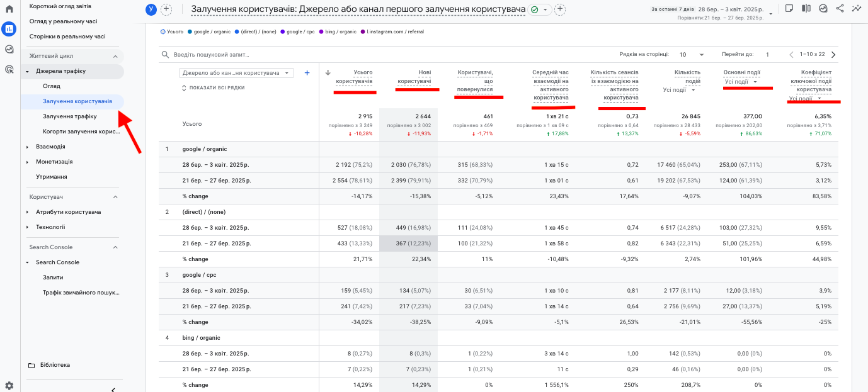Toggle the google / organic legend dot
The width and height of the screenshot is (868, 392).
click(190, 31)
